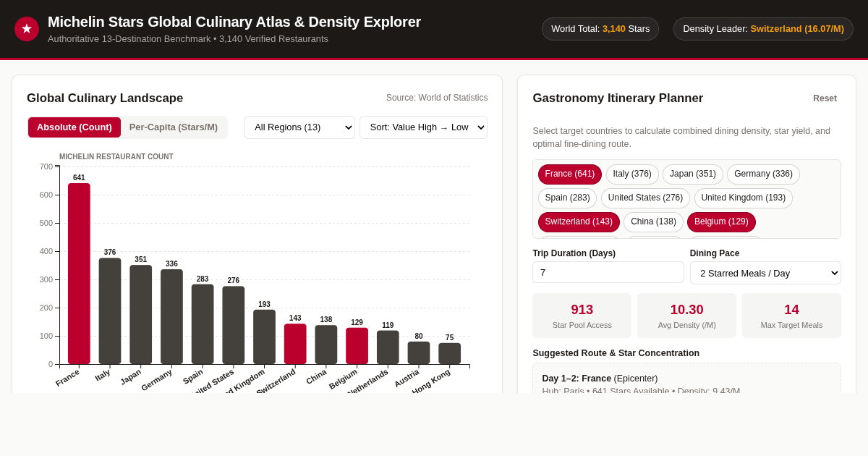Image resolution: width=868 pixels, height=456 pixels.
Task: Click the Austria bar labeled 80
Action: point(419,353)
